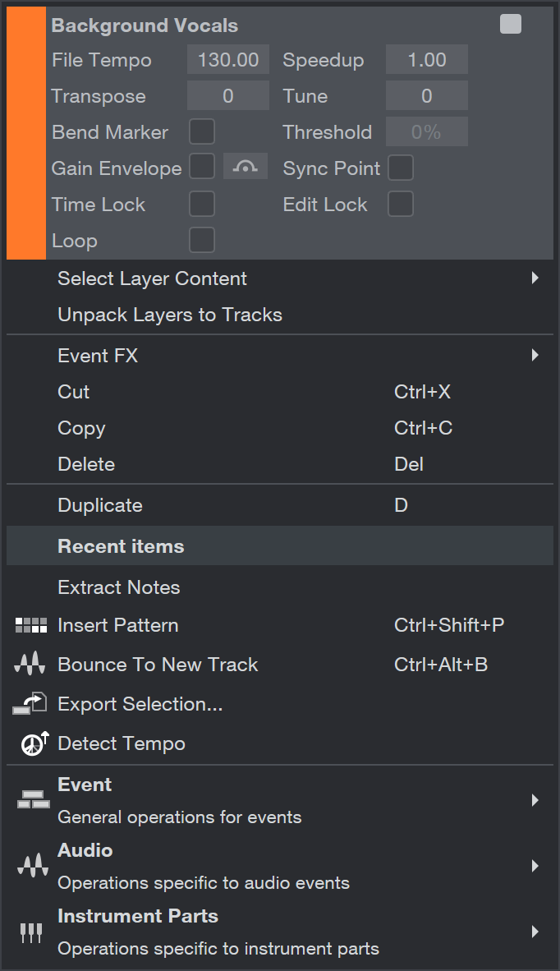Click the File Tempo value field
The width and height of the screenshot is (560, 971).
click(228, 59)
